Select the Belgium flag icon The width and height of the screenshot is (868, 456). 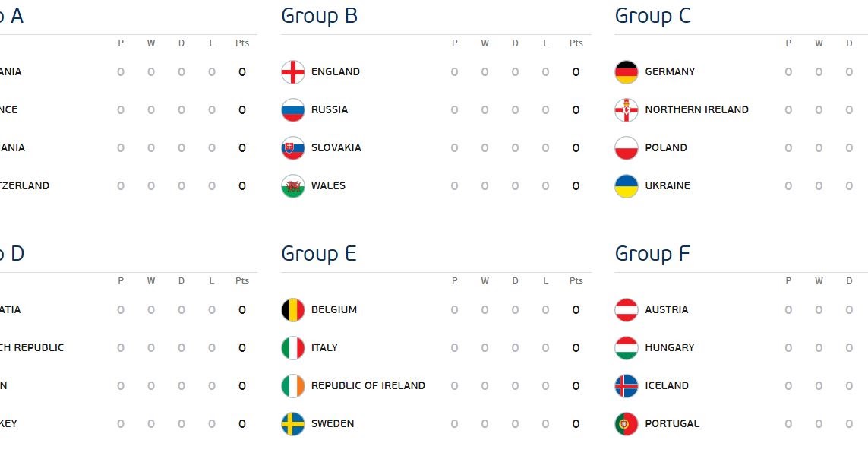295,309
